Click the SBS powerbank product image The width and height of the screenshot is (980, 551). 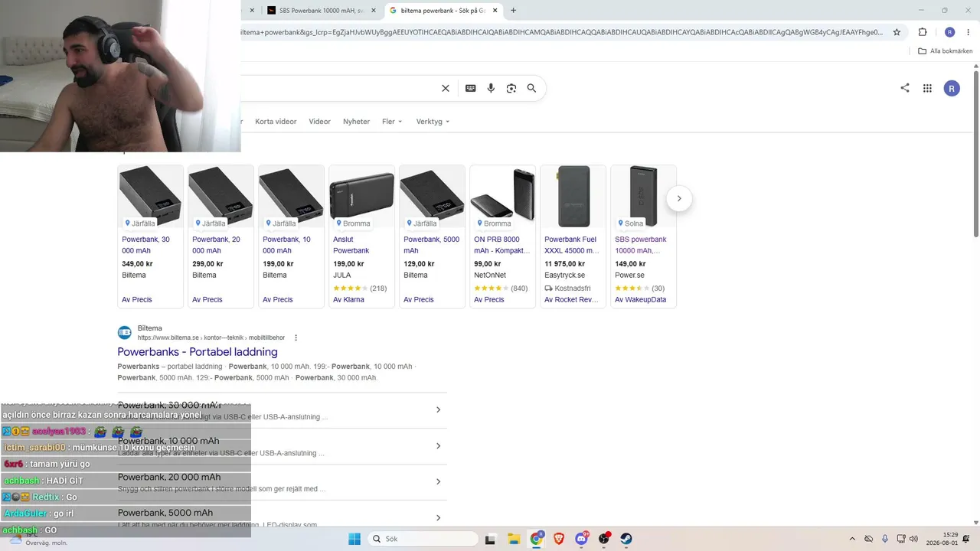tap(643, 197)
